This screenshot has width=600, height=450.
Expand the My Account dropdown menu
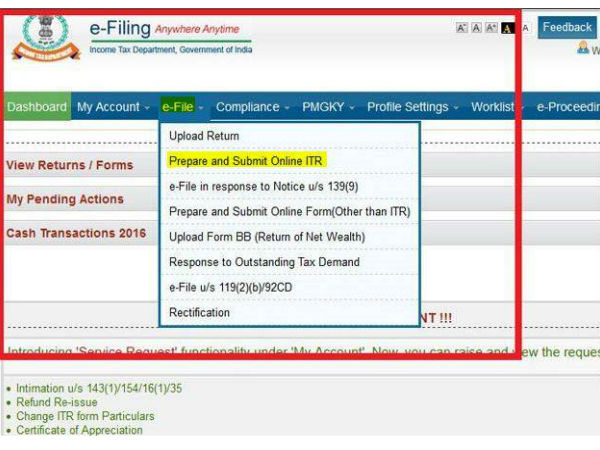(x=114, y=107)
